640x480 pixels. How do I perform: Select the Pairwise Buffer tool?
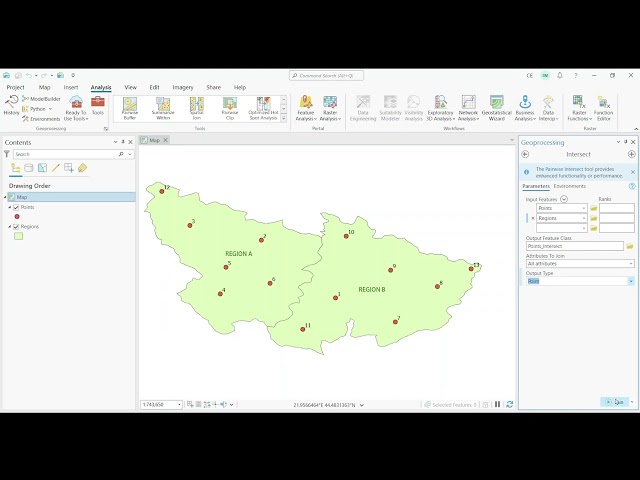coord(130,109)
